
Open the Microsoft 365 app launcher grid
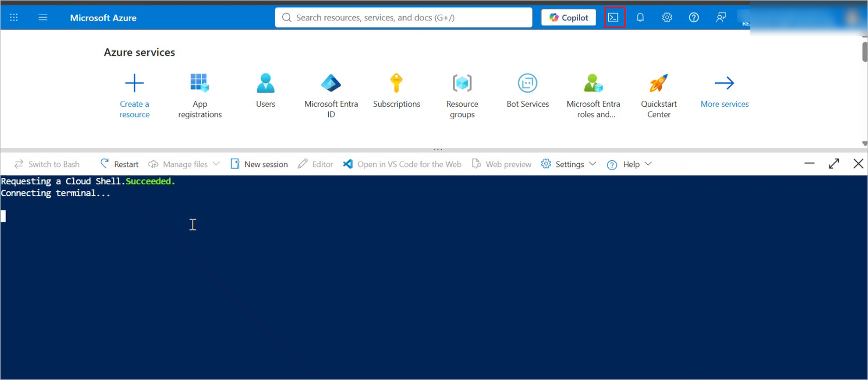tap(14, 18)
